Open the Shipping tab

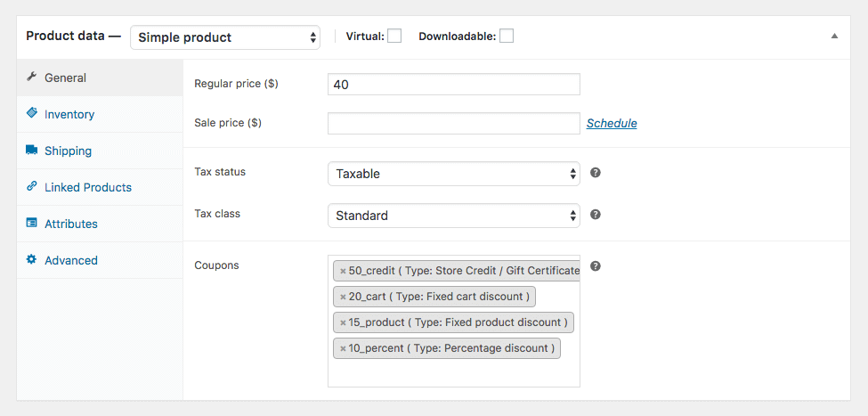(68, 151)
